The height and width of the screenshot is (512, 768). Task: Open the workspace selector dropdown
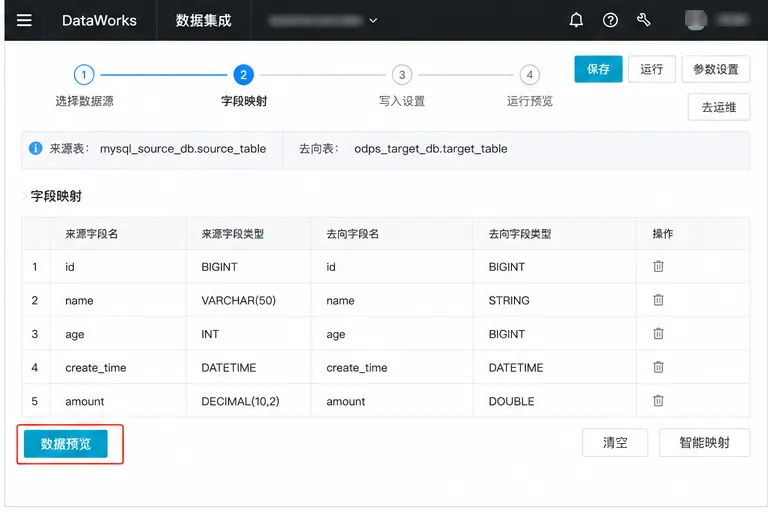pos(323,20)
